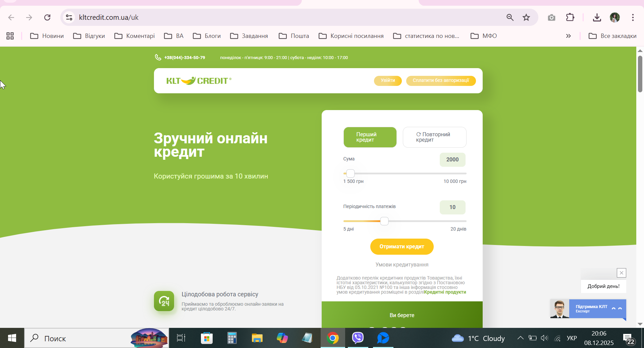Viewport: 644px width, 348px height.
Task: Open the network icon in system tray
Action: pos(558,338)
